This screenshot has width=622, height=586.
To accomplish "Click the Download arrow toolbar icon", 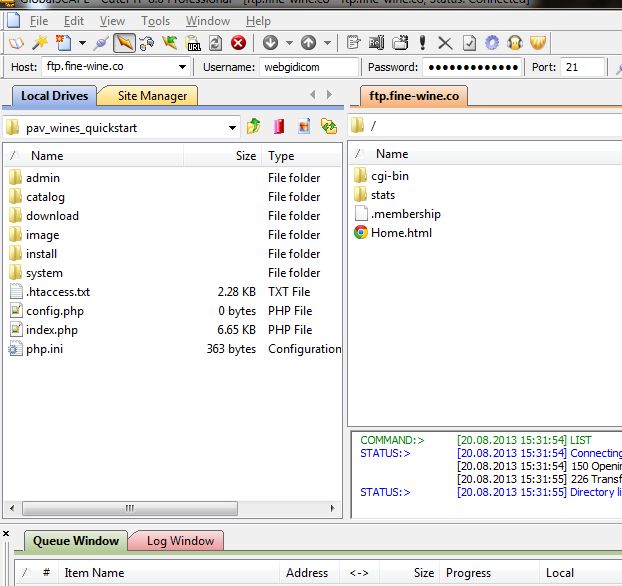I will point(270,43).
